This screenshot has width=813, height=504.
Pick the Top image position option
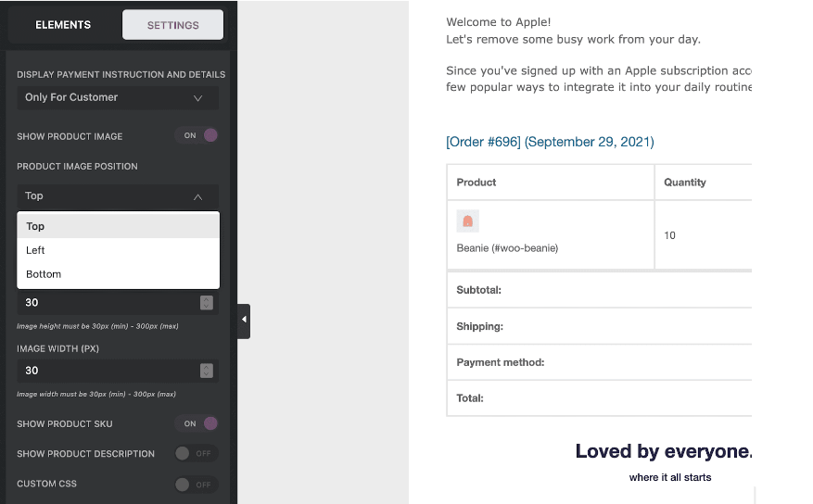tap(119, 226)
